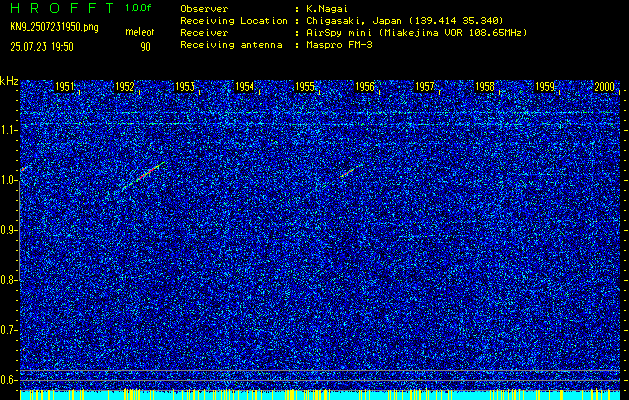Click the long meteor echo streak after 1952
Image resolution: width=629 pixels, height=400 pixels.
coord(143,176)
